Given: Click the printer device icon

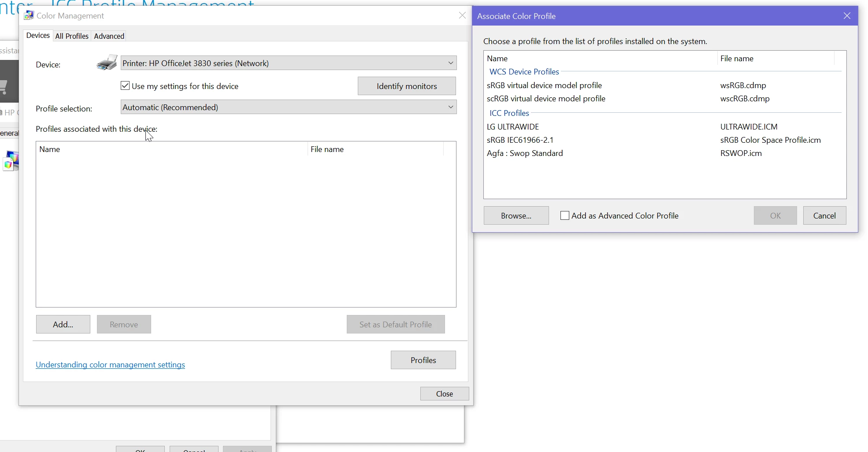Looking at the screenshot, I should pyautogui.click(x=107, y=63).
